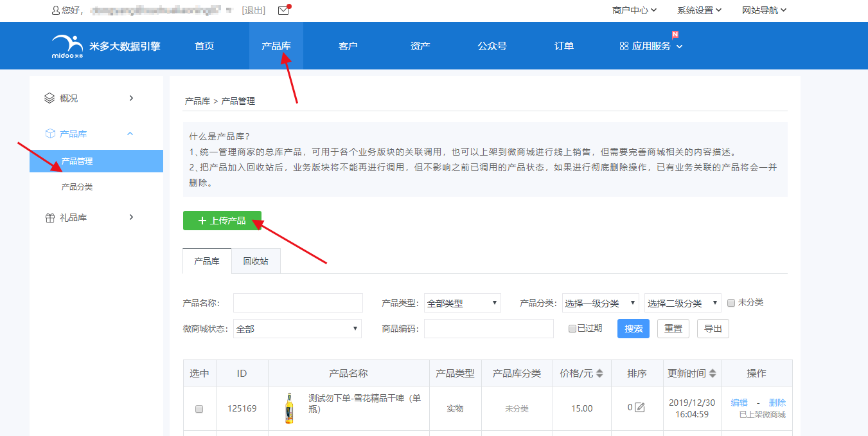Click the gift icon beside 礼品库

(49, 218)
